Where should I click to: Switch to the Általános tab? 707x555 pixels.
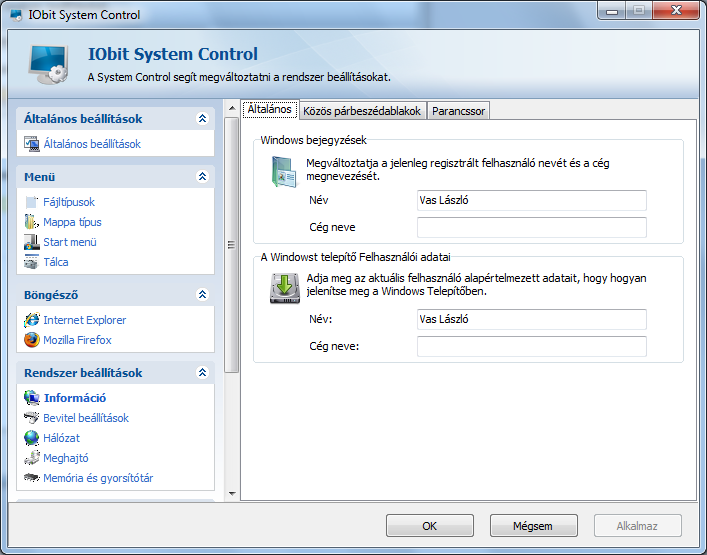tap(270, 109)
